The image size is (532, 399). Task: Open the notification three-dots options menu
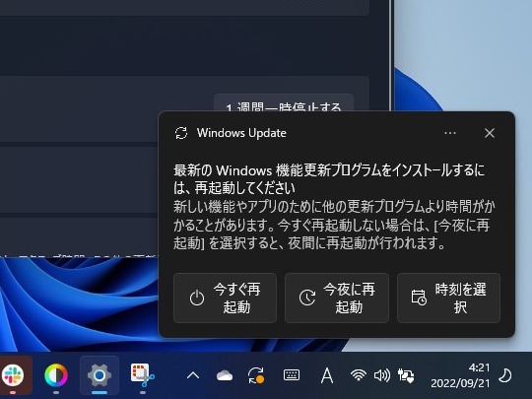450,133
